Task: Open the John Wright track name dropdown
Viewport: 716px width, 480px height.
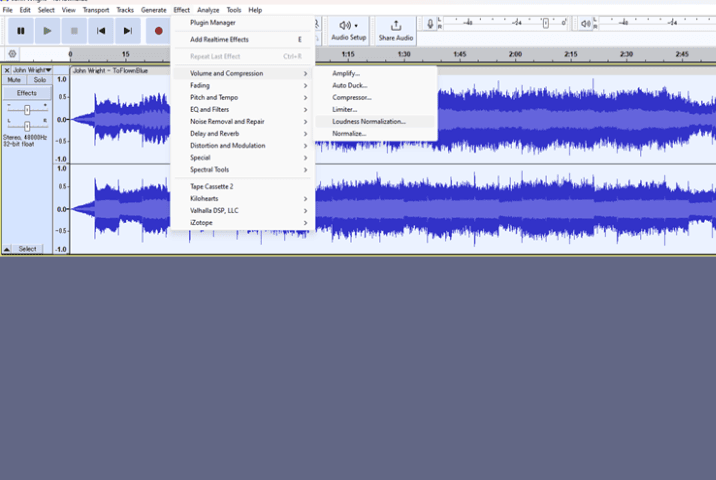Action: (x=32, y=70)
